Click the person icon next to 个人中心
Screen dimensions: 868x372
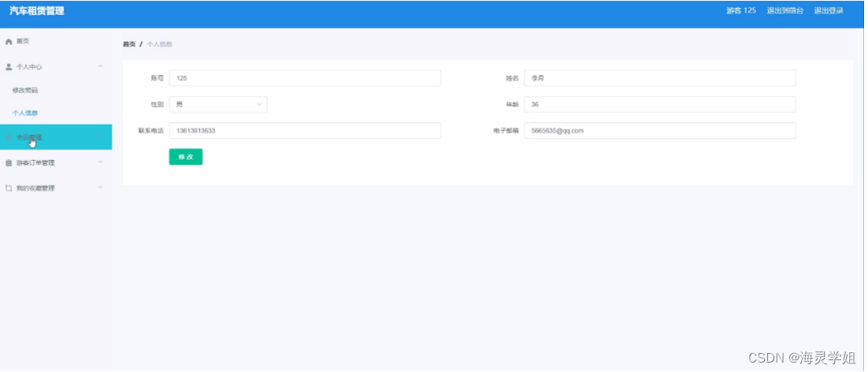click(9, 67)
